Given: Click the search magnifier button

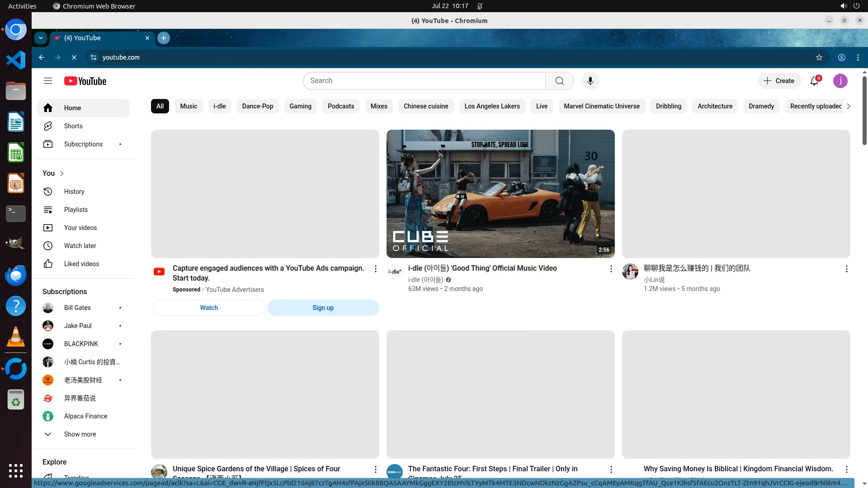Looking at the screenshot, I should point(559,81).
